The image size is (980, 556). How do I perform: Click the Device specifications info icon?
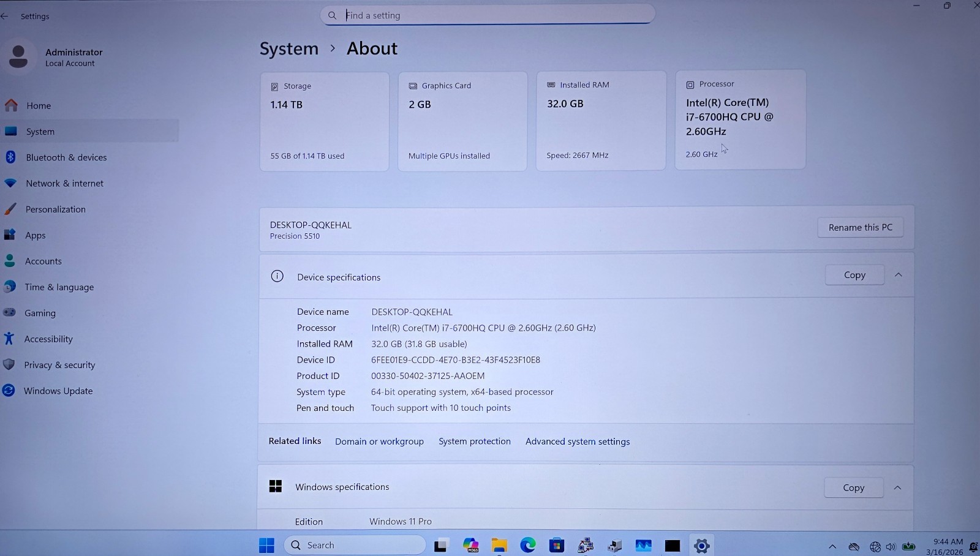tap(277, 276)
